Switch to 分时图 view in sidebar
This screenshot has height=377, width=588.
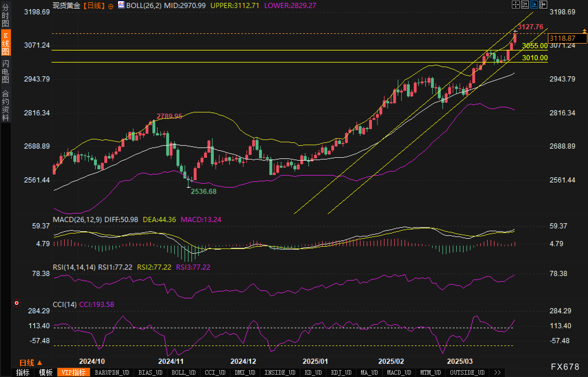(x=5, y=15)
